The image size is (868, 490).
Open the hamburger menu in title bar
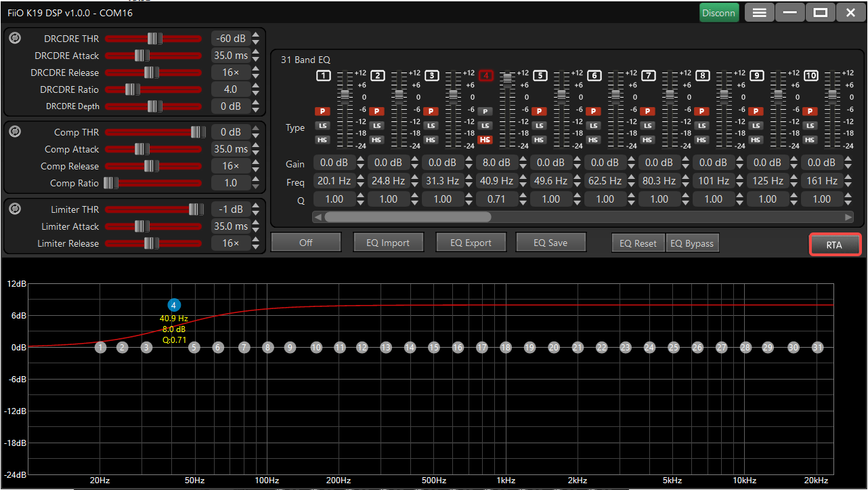pos(760,12)
